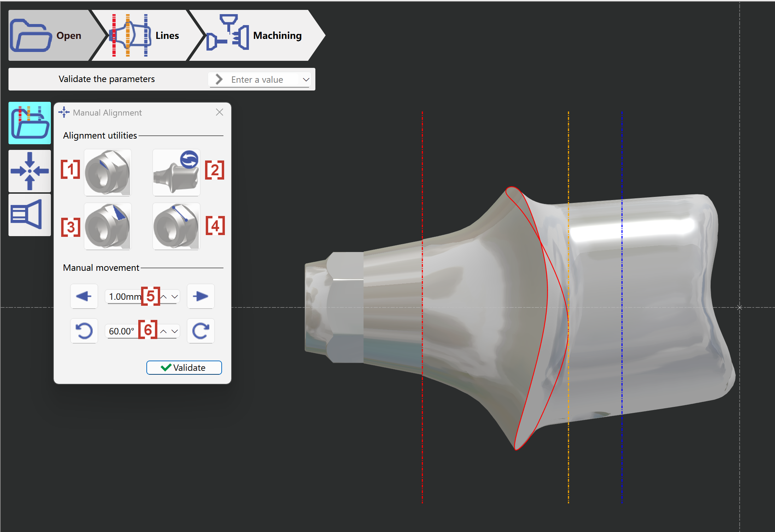Rotate counterclockwise with the undo-style arrow
Viewport: 775px width, 532px height.
pyautogui.click(x=84, y=331)
